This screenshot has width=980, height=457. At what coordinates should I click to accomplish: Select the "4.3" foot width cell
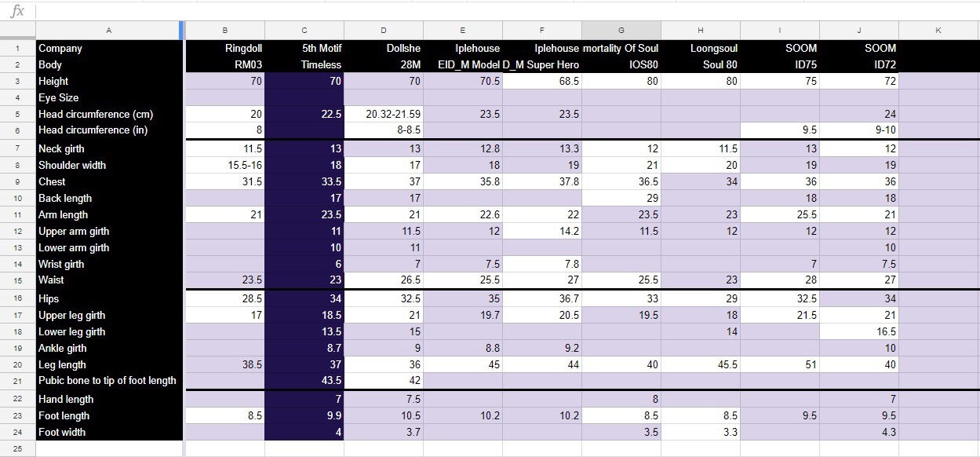tap(859, 432)
